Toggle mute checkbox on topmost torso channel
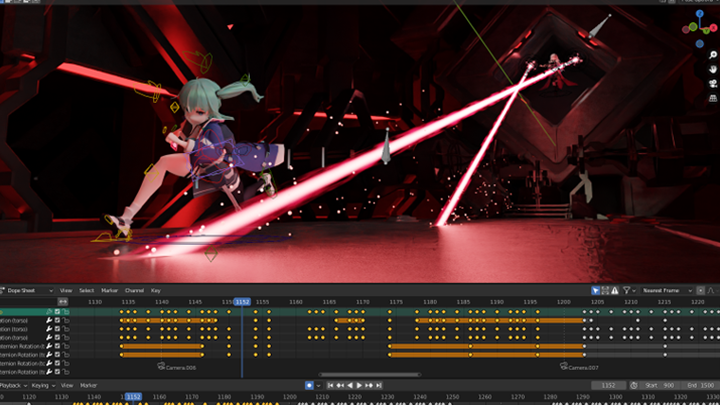The height and width of the screenshot is (405, 720). (57, 321)
